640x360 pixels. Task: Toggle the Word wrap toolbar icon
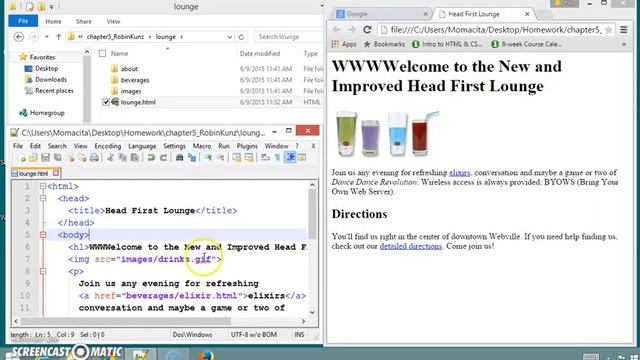pyautogui.click(x=265, y=158)
